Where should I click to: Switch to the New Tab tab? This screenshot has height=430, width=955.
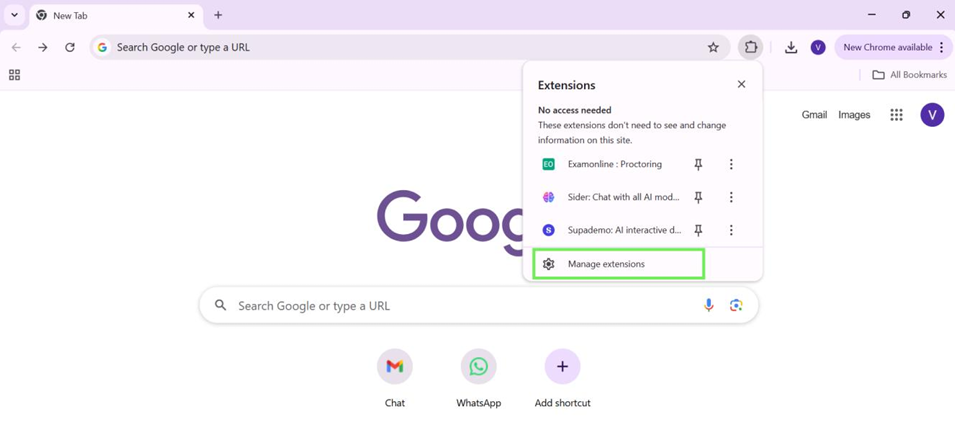click(116, 15)
